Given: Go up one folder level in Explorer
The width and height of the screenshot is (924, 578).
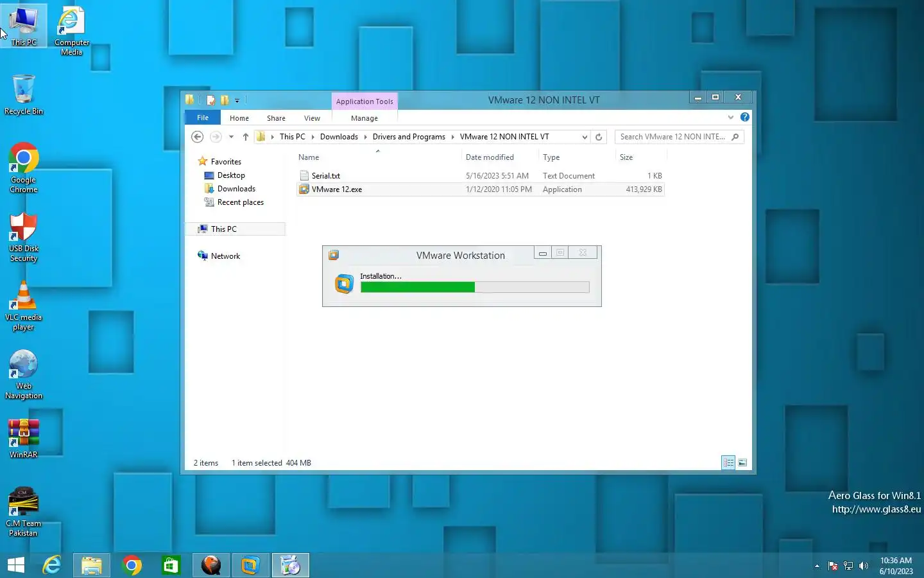Looking at the screenshot, I should [x=245, y=137].
